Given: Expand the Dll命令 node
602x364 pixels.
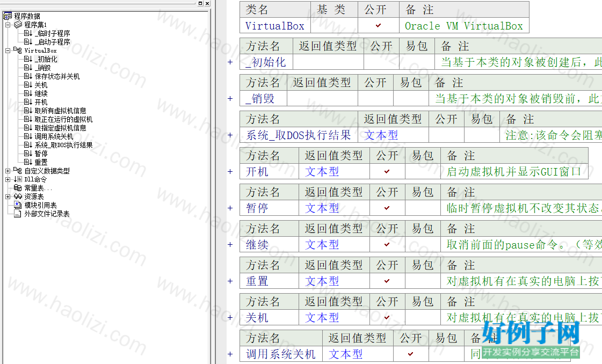Looking at the screenshot, I should (x=8, y=179).
